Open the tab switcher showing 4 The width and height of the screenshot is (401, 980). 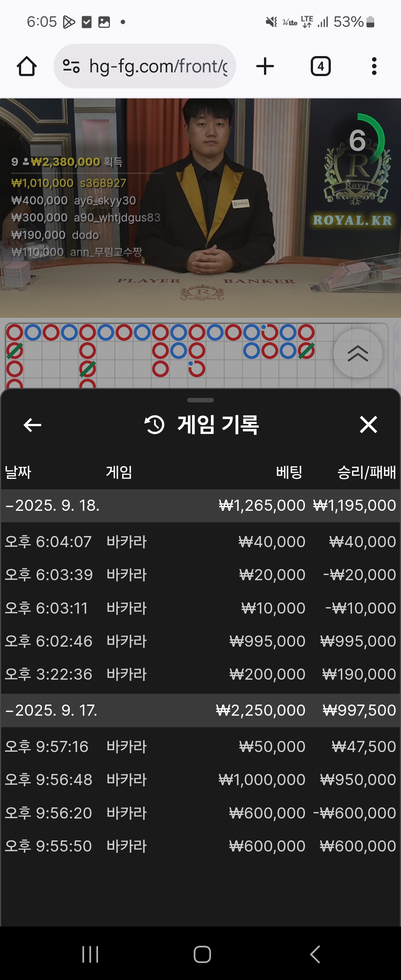pos(321,66)
